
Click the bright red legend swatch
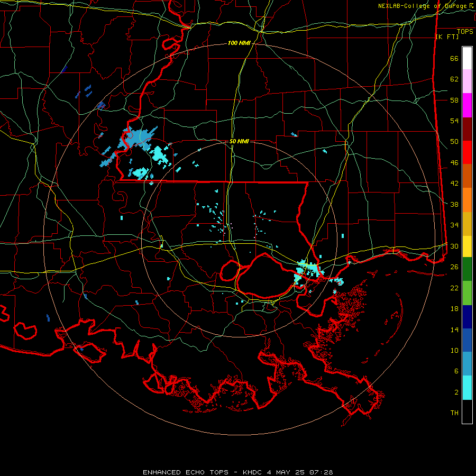(x=467, y=152)
